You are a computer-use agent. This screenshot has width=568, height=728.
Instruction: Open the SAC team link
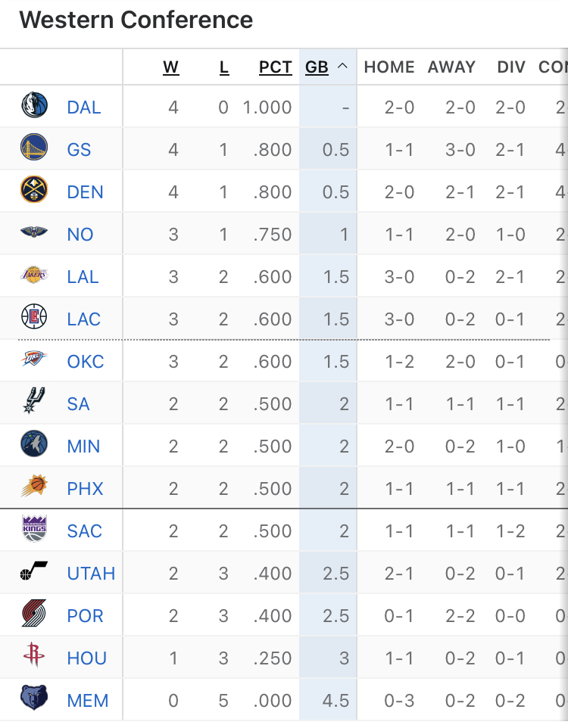pyautogui.click(x=84, y=531)
